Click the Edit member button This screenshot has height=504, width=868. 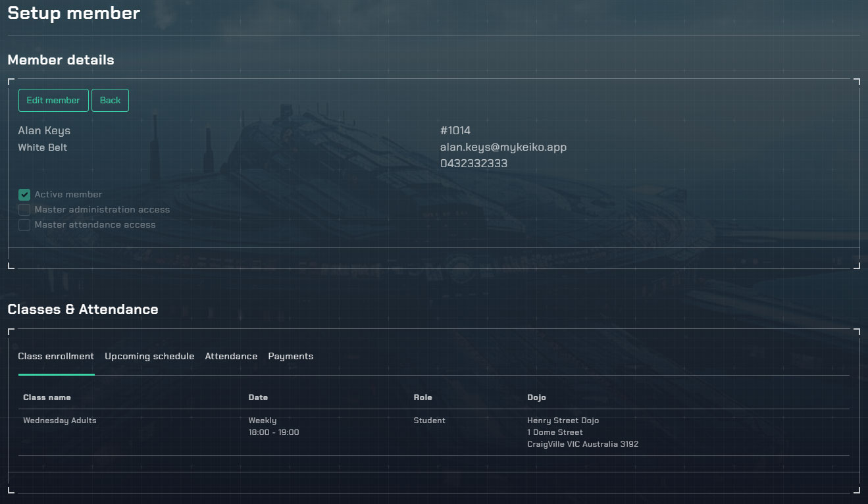click(53, 101)
